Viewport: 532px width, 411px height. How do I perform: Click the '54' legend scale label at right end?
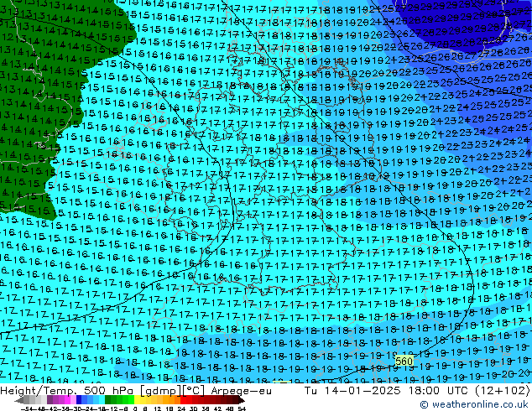pyautogui.click(x=242, y=408)
